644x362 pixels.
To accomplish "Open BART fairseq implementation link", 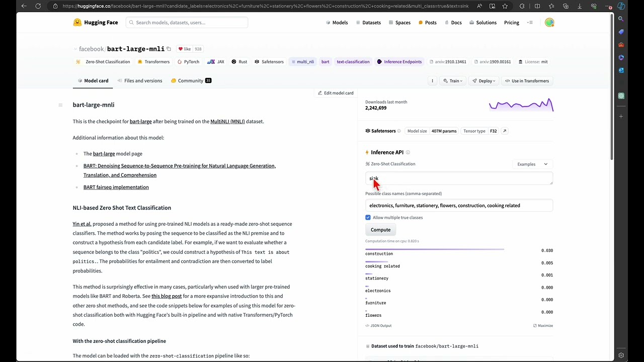I will (116, 188).
